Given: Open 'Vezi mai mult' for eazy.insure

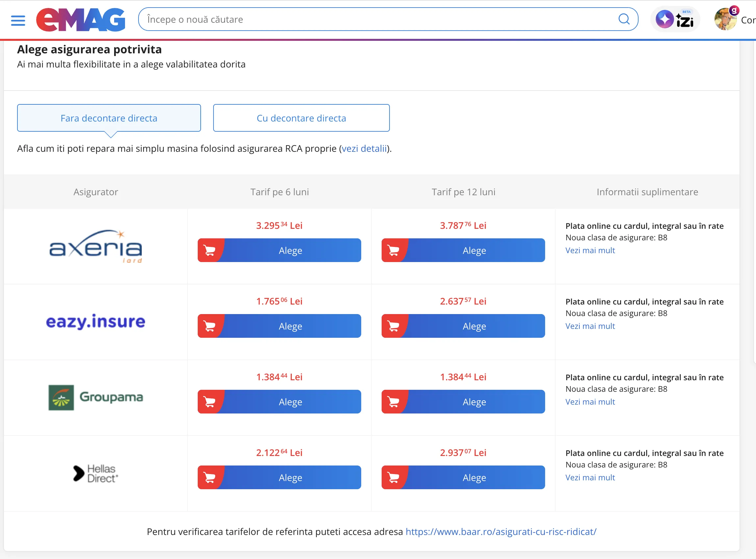Looking at the screenshot, I should click(x=590, y=326).
